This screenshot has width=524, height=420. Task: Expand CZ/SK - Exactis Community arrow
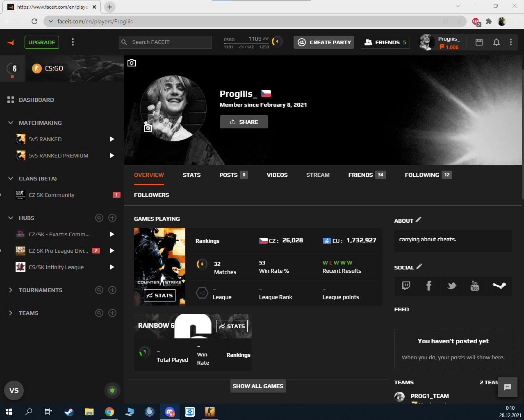(112, 234)
